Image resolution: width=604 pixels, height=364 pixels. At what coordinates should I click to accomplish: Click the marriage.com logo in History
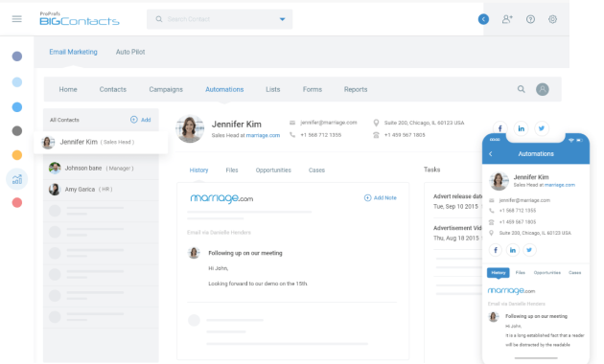coord(221,198)
